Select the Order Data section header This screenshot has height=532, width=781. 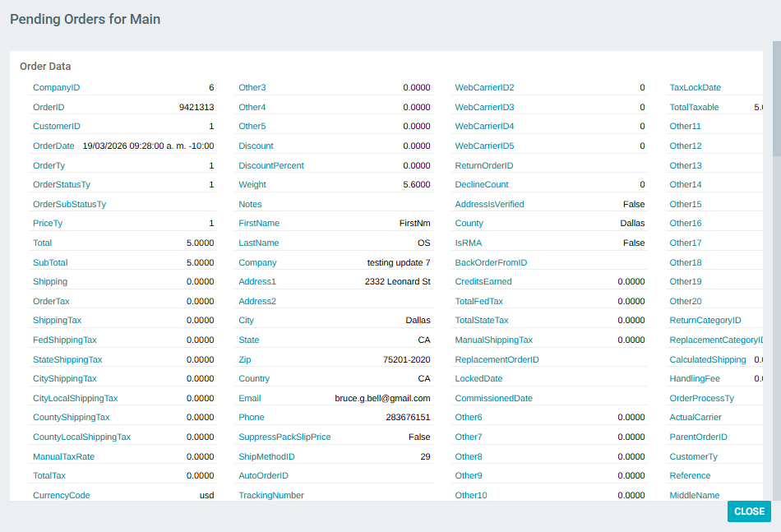click(45, 66)
